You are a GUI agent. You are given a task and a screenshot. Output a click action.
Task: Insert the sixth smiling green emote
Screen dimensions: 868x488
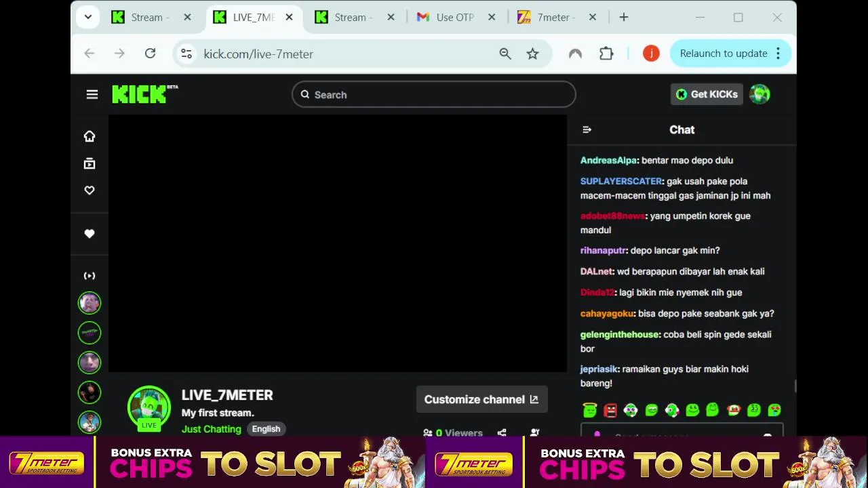692,410
